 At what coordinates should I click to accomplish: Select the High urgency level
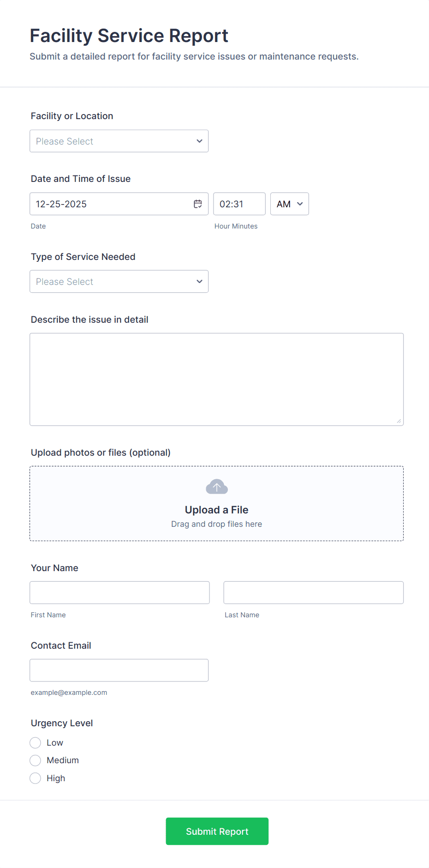tap(35, 778)
